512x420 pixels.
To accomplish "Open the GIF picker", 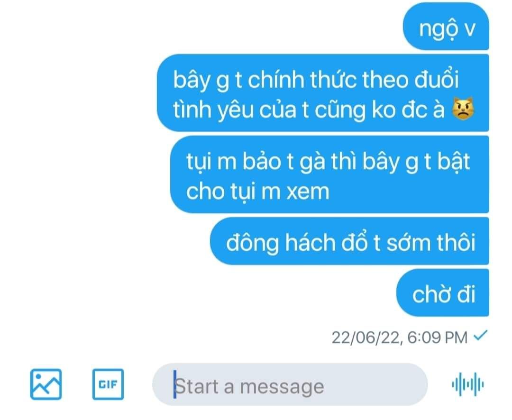I will click(x=108, y=384).
